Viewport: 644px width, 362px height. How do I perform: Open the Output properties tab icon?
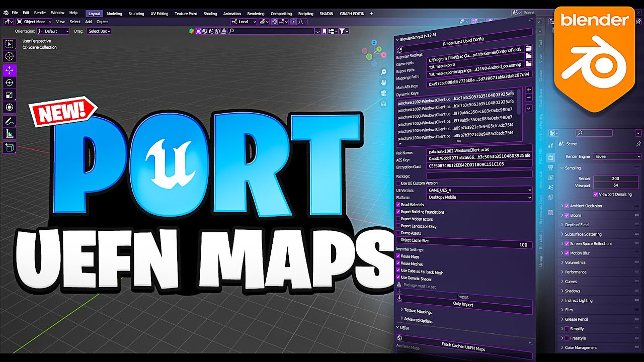point(551,167)
